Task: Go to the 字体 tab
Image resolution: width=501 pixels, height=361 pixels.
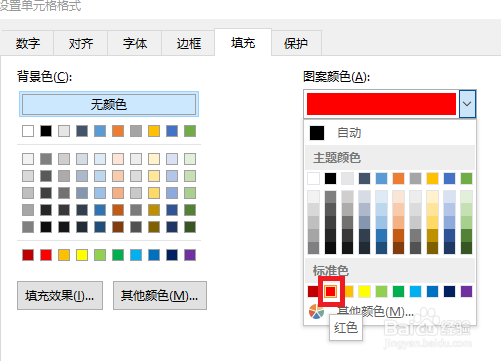Action: pos(135,43)
